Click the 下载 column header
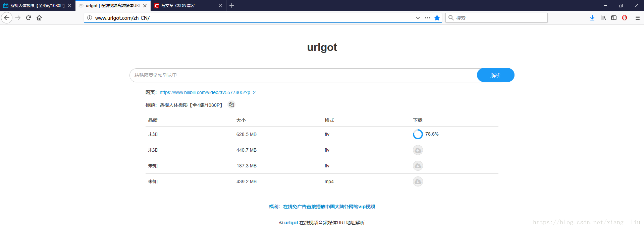This screenshot has width=644, height=229. tap(418, 120)
